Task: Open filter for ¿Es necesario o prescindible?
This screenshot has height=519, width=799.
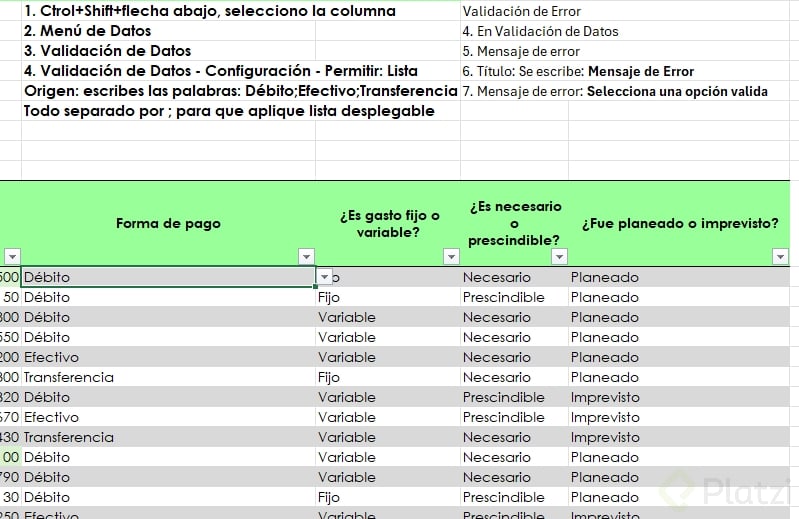Action: pos(560,257)
